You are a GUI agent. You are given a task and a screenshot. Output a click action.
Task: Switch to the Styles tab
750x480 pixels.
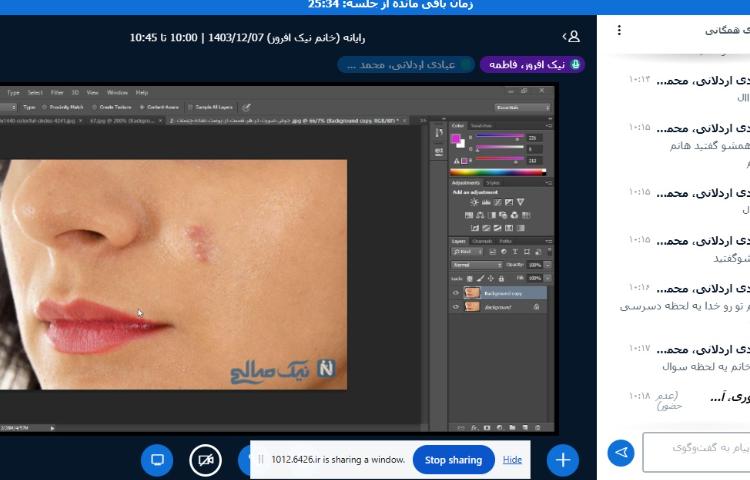pos(493,183)
